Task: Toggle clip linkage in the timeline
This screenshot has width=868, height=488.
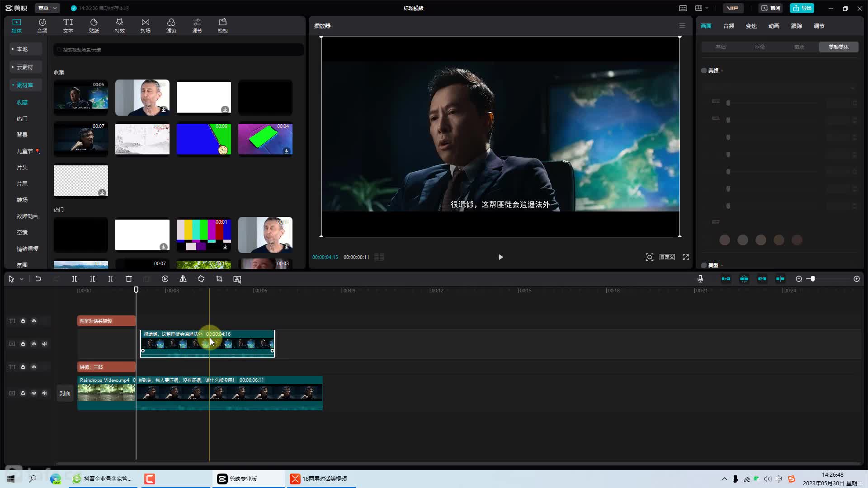Action: coord(762,279)
